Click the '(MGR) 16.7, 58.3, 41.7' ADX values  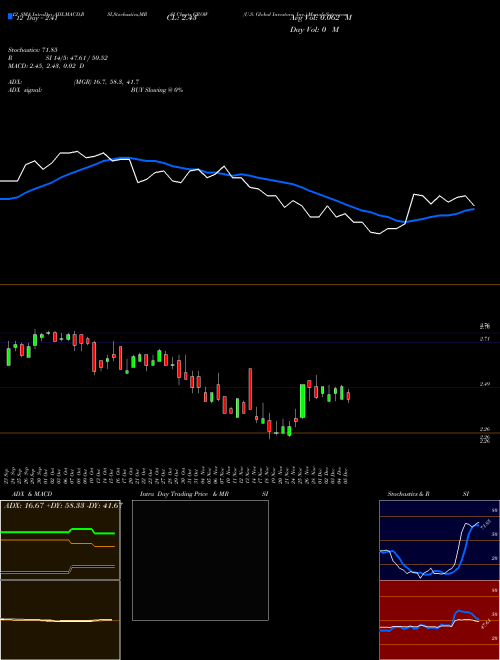[106, 82]
